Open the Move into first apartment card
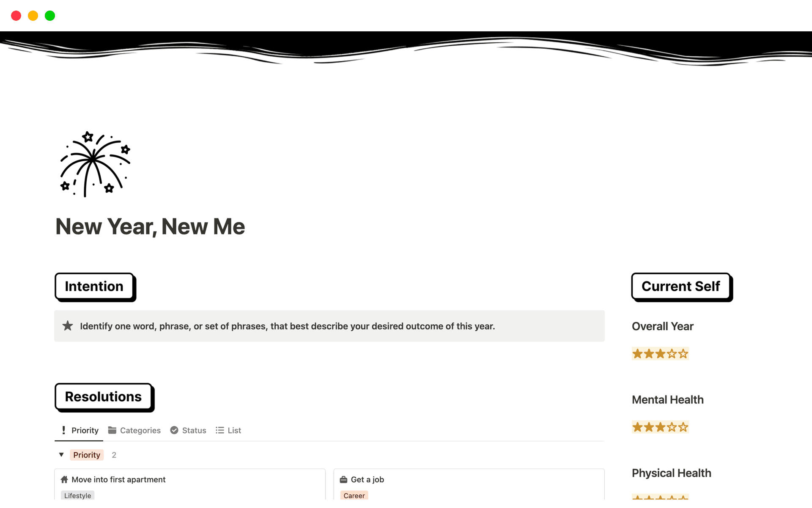 click(x=118, y=480)
